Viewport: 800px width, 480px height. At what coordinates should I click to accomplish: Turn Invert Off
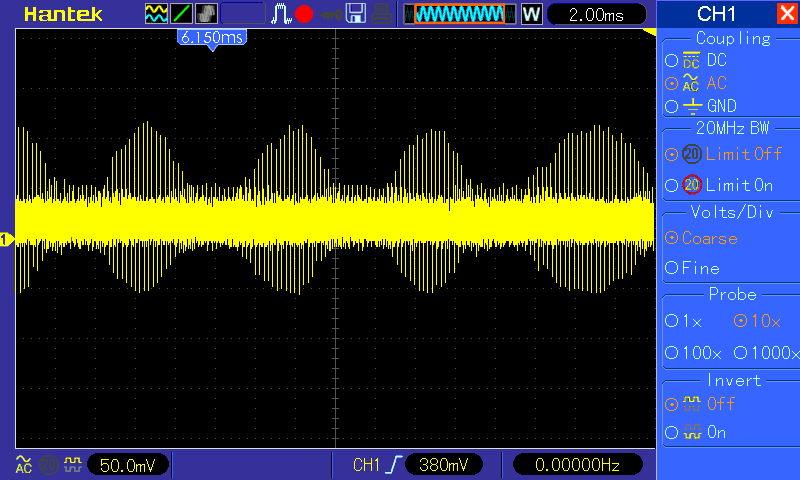[x=671, y=405]
